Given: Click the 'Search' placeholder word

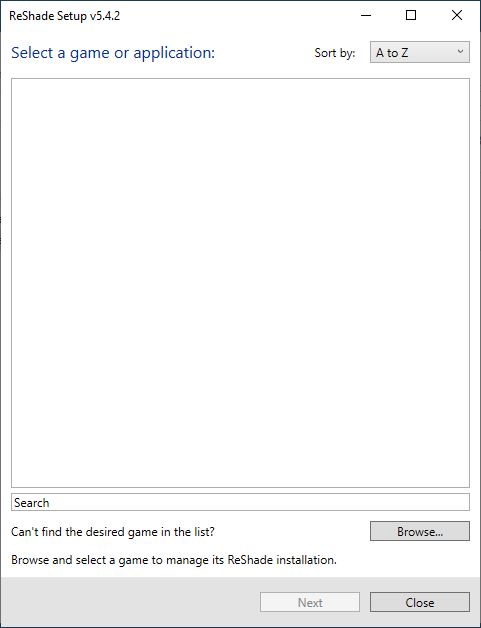Looking at the screenshot, I should [32, 503].
